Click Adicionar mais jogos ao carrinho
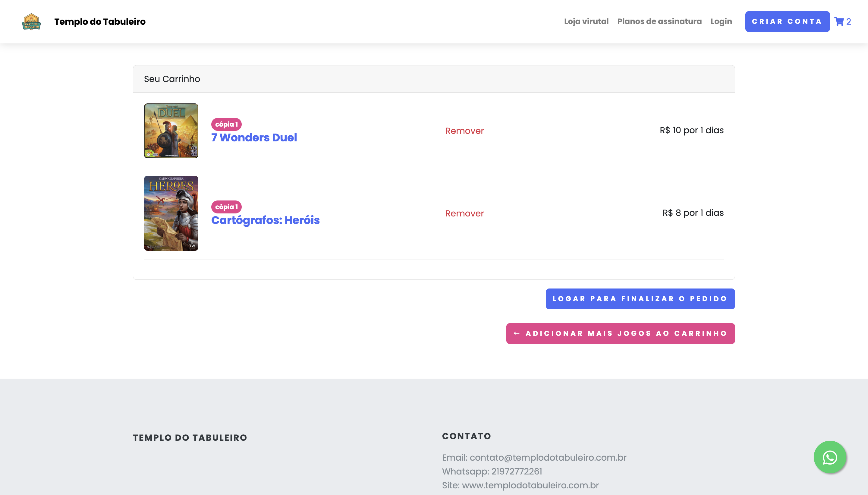 (x=620, y=333)
